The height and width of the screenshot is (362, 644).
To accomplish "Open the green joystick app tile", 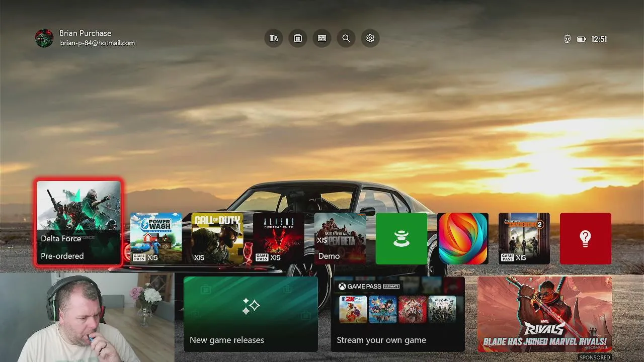I will [x=401, y=238].
